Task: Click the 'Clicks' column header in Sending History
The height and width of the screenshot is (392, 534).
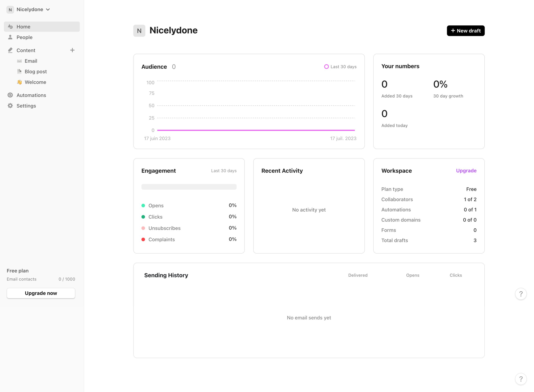Action: pyautogui.click(x=455, y=275)
